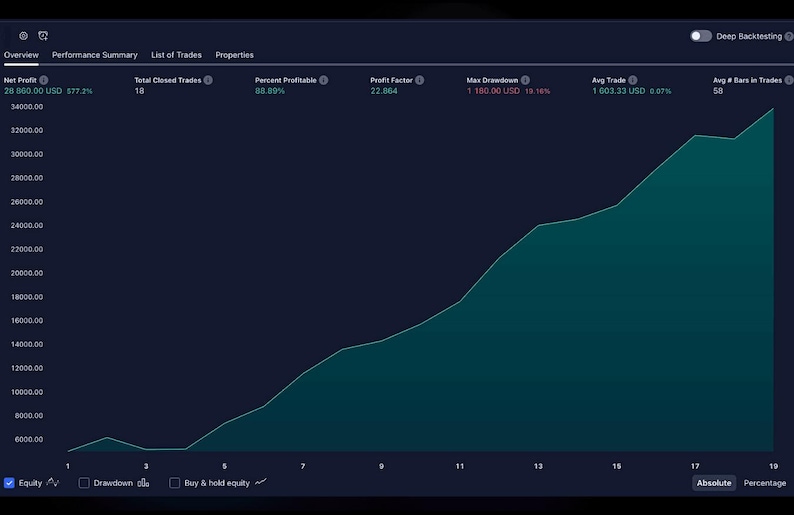Viewport: 794px width, 515px height.
Task: Click the 577.2% net profit percentage
Action: [x=80, y=92]
